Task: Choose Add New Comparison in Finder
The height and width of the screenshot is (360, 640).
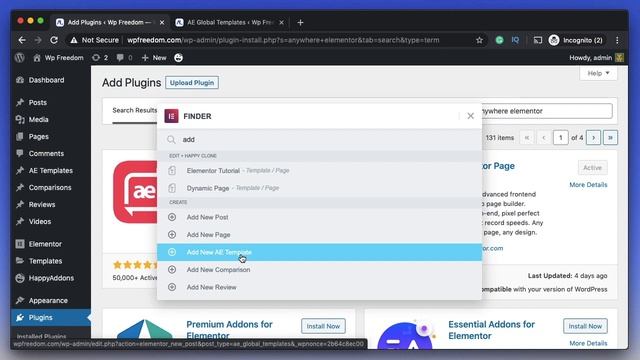Action: tap(319, 270)
